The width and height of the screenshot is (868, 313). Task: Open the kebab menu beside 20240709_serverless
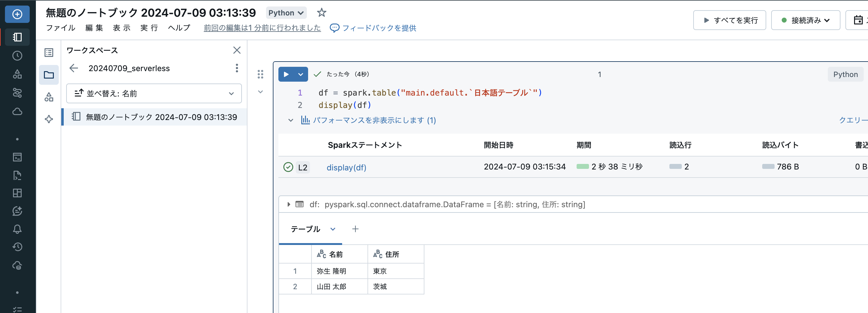pos(237,68)
